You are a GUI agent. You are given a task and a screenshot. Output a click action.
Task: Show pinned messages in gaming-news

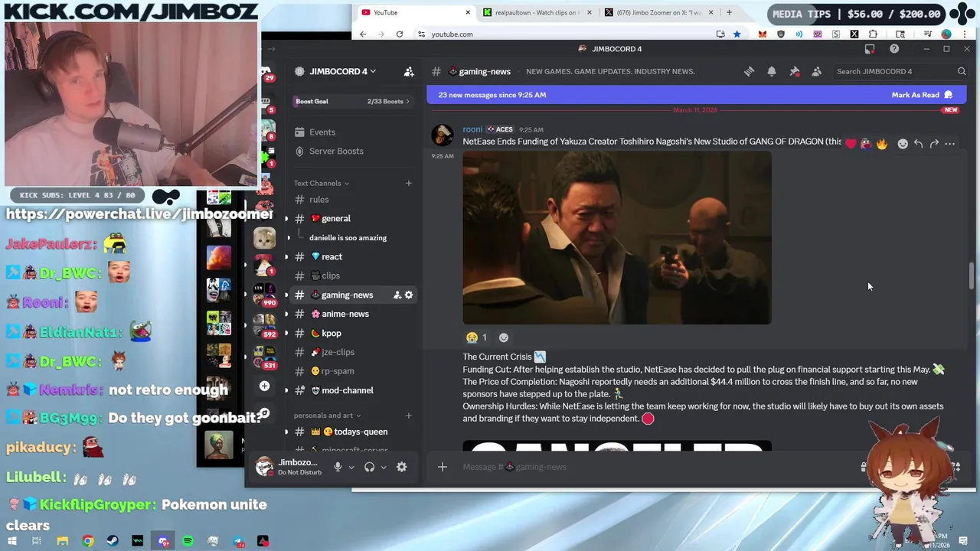pos(795,71)
